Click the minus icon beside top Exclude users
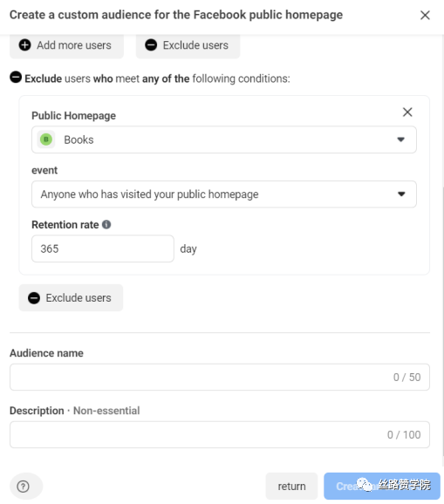This screenshot has height=504, width=444. pyautogui.click(x=151, y=45)
